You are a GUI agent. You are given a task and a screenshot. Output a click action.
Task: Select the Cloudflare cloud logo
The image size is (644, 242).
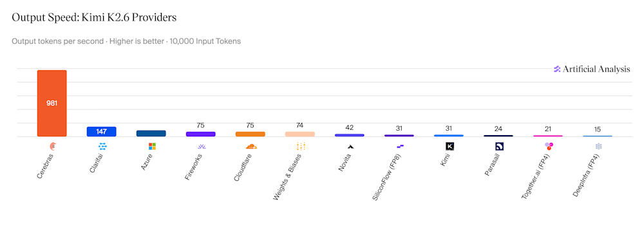point(251,146)
